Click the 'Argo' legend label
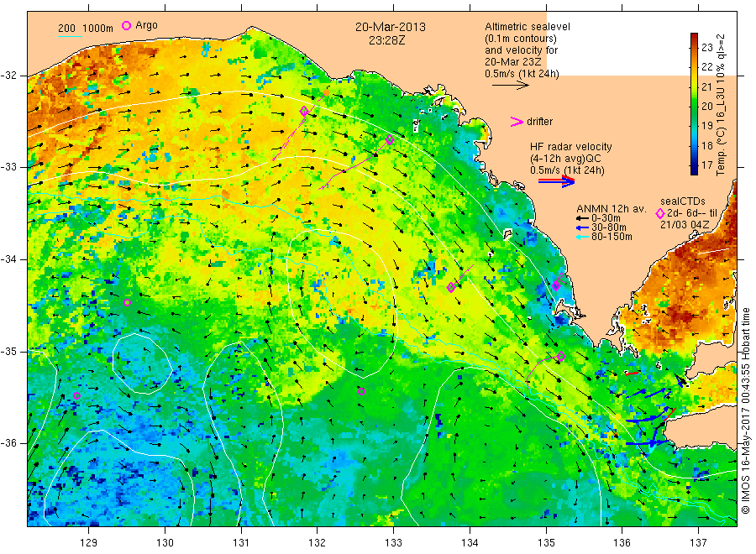 [146, 25]
